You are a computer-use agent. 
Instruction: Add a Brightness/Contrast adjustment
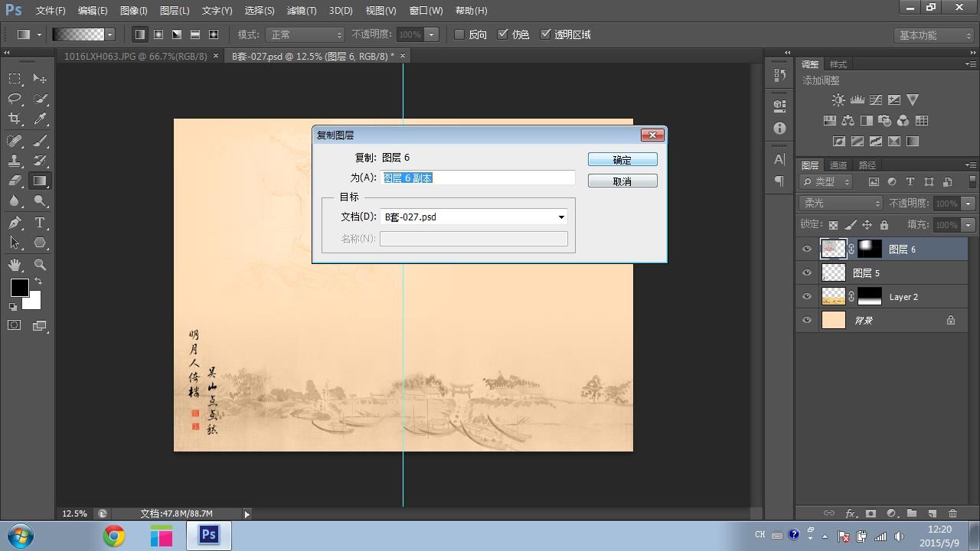click(x=838, y=100)
